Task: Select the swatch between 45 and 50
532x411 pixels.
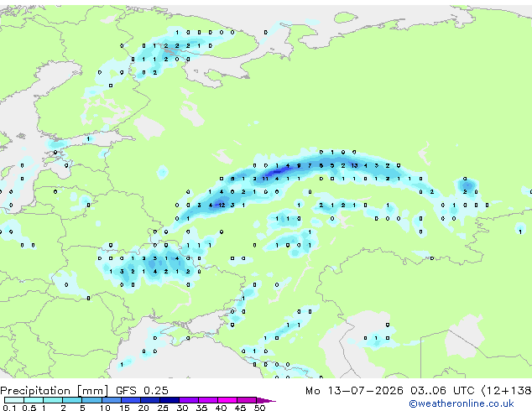Action: (247, 400)
